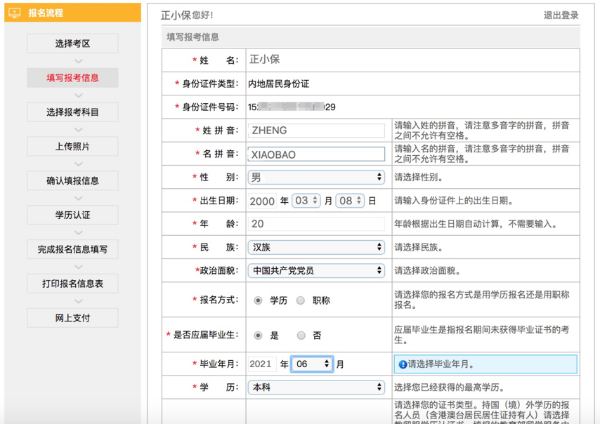600x424 pixels.
Task: Select the 学历认证 step in sidebar
Action: pos(72,214)
